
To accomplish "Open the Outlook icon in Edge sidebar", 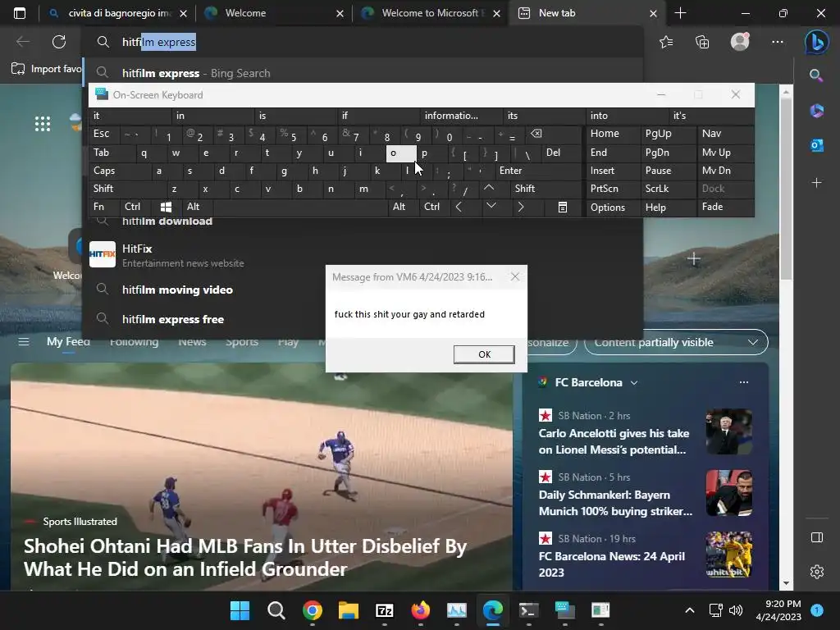I will [816, 145].
